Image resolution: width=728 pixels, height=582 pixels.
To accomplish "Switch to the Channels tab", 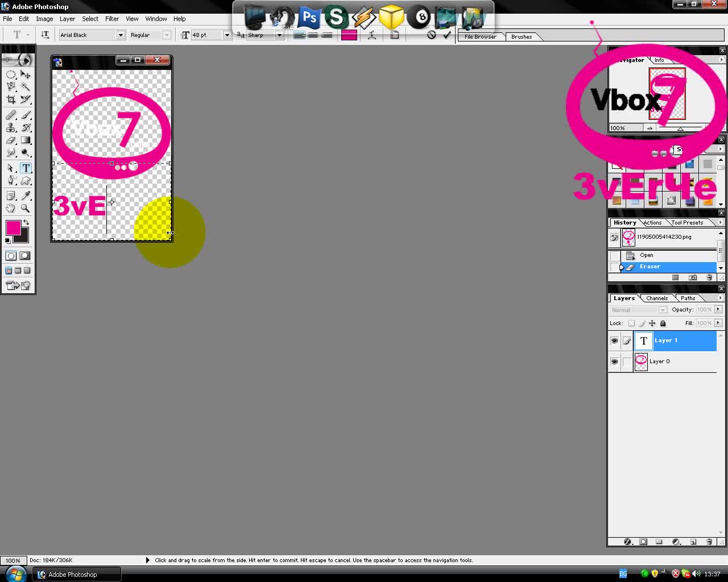I will pyautogui.click(x=657, y=298).
